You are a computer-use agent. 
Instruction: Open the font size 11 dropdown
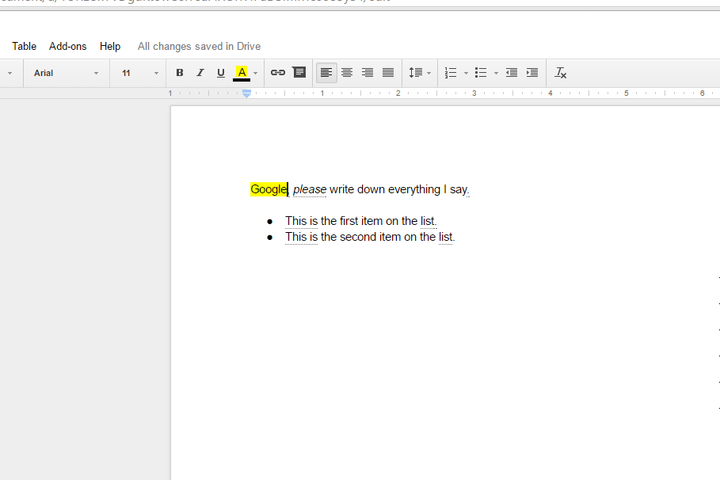click(140, 73)
